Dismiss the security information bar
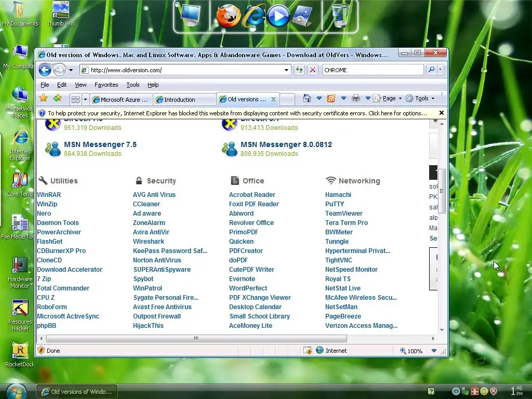The image size is (532, 399). pos(442,113)
